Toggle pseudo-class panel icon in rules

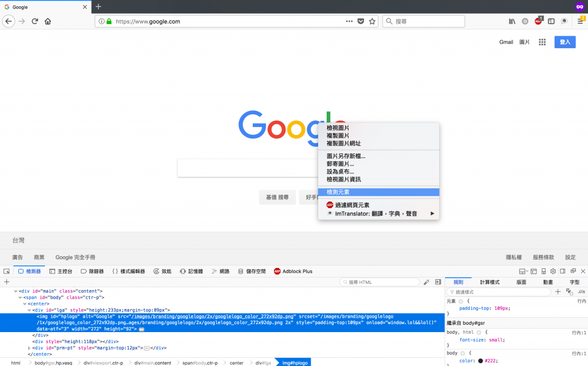pos(570,292)
